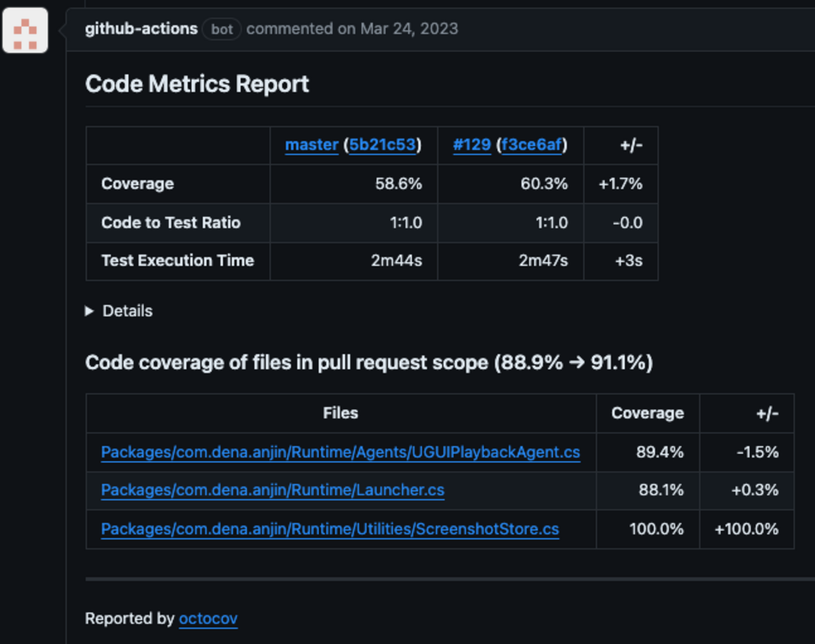Open UGUIPlaybackAgent.cs file link
815x644 pixels.
click(340, 452)
